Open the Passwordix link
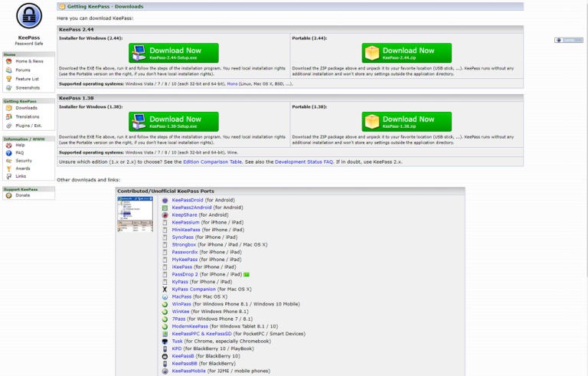588x376 pixels. point(185,252)
